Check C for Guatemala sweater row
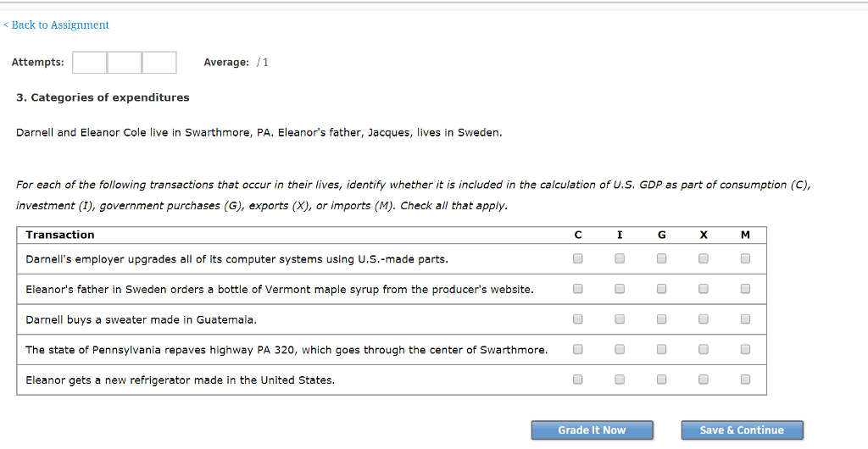868x449 pixels. [577, 319]
